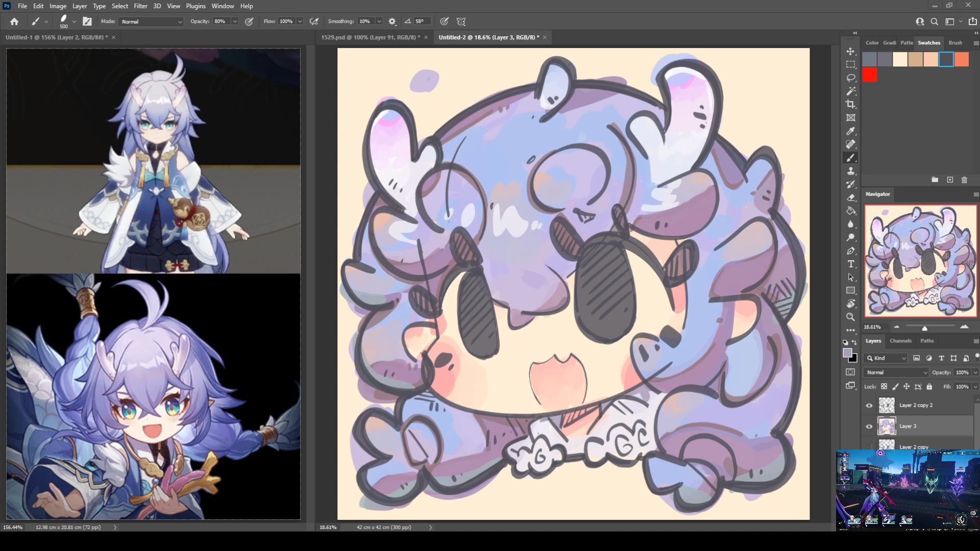Delete swatch with trash icon
The height and width of the screenshot is (551, 980).
click(x=964, y=180)
